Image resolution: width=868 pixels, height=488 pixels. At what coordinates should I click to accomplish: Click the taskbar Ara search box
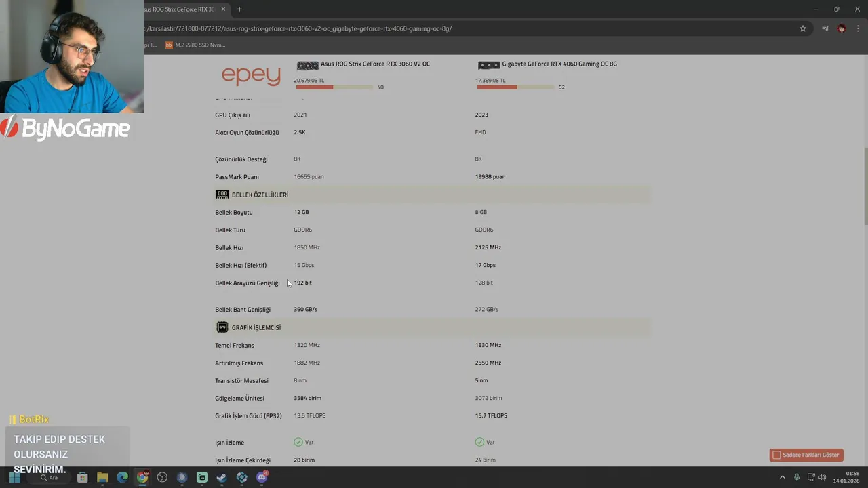point(49,477)
